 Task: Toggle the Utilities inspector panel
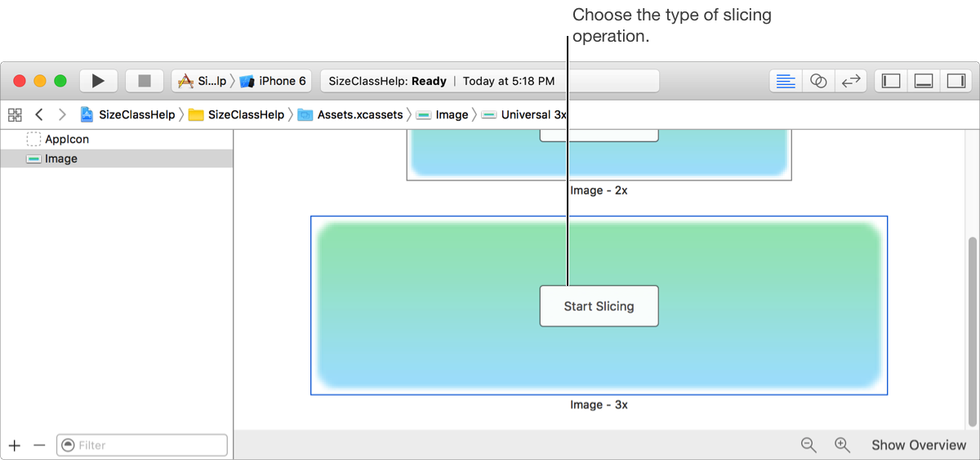955,81
